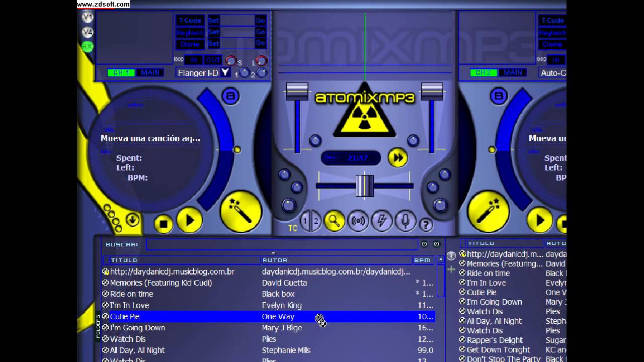This screenshot has height=362, width=644.
Task: Toggle MAIN output on deck B
Action: (513, 72)
